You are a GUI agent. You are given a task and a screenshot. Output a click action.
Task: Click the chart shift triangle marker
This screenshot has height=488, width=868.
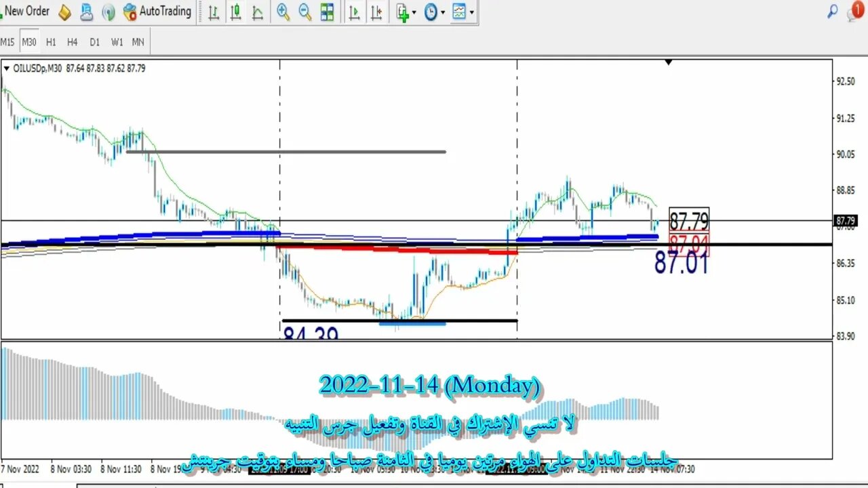pos(669,62)
